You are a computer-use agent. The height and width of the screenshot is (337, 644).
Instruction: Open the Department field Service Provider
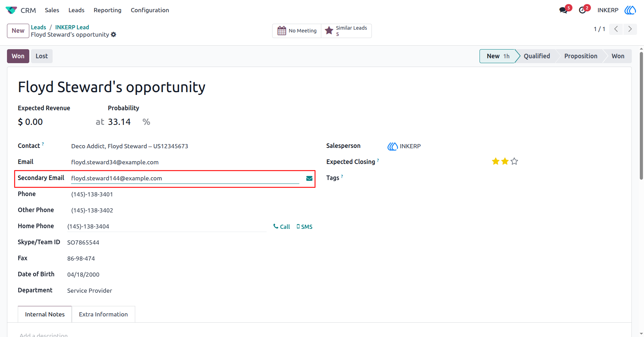click(x=90, y=291)
